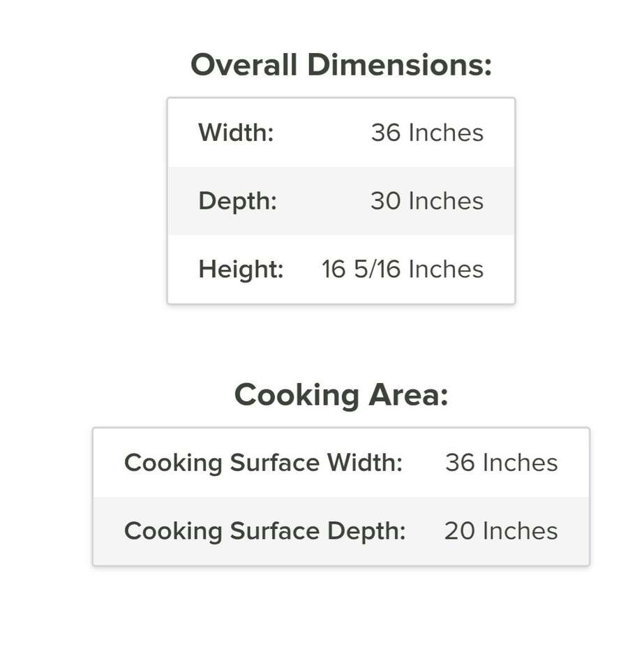Viewport: 644px width, 670px height.
Task: Click the "Overall Dimensions:" heading
Action: click(341, 65)
